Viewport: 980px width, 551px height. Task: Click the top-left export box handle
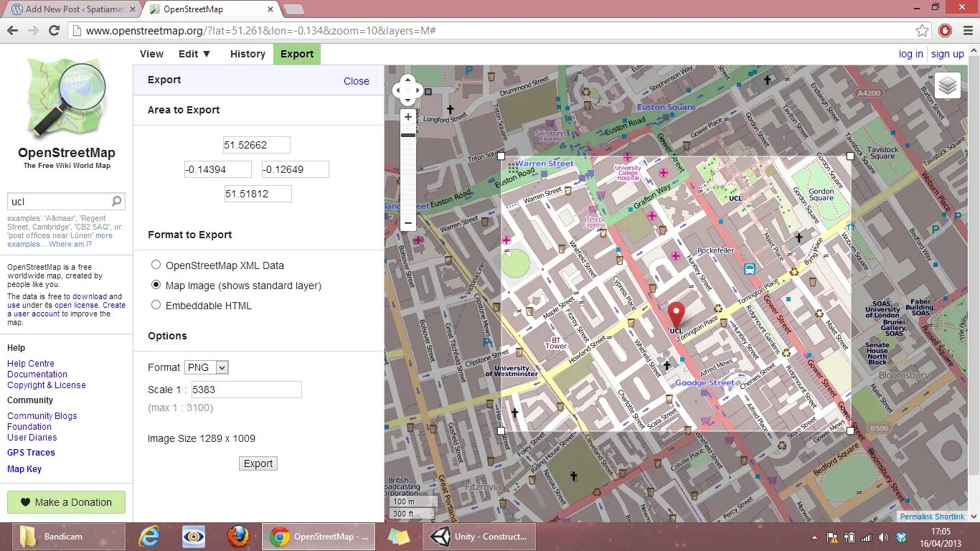click(x=501, y=156)
